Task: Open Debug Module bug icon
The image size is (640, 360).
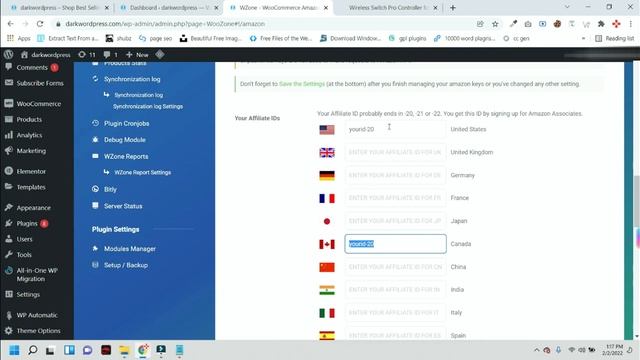Action: (95, 140)
